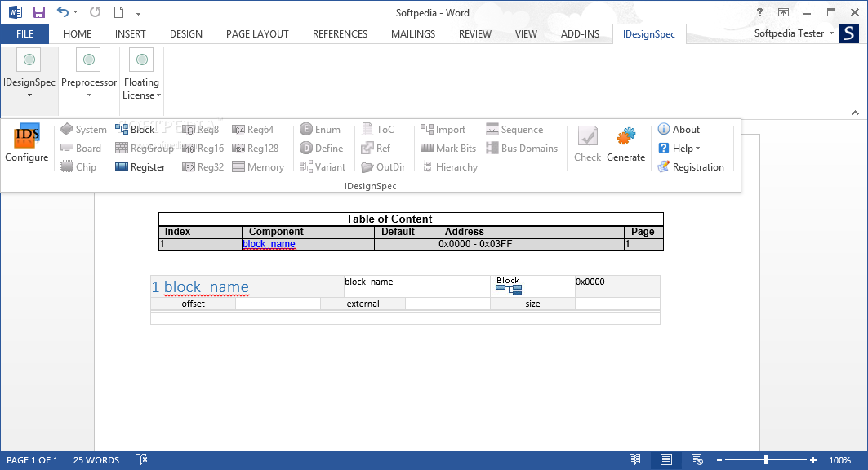Insert a Reg16 register
Screen dimensions: 868x470
pos(203,149)
